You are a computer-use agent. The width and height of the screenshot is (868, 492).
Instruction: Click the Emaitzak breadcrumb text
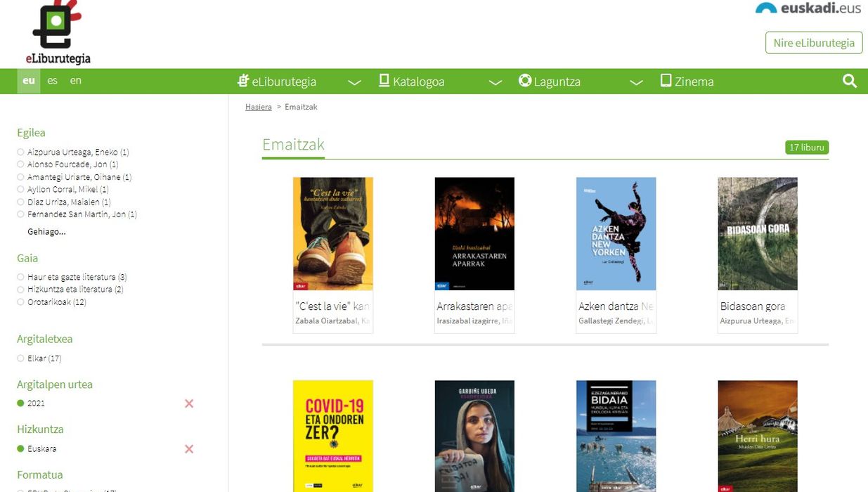click(301, 107)
